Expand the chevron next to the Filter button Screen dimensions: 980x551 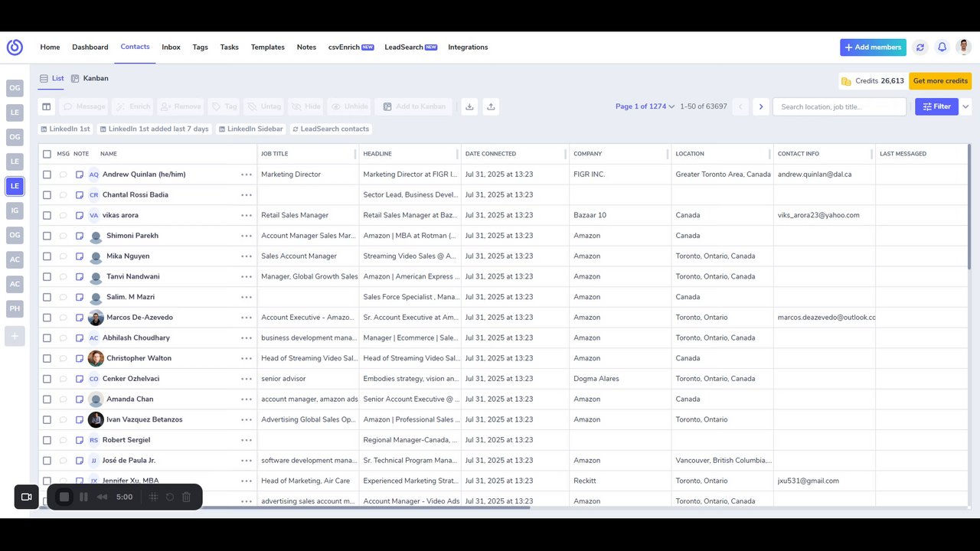tap(966, 106)
